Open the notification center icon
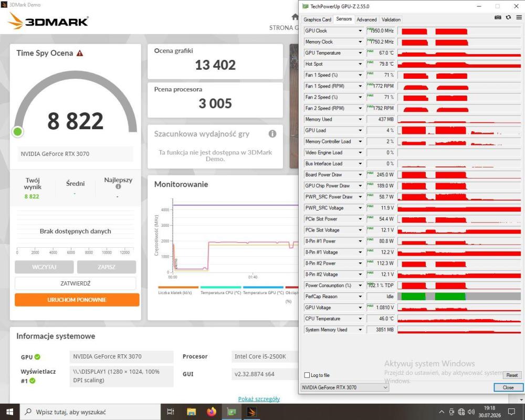 [x=511, y=412]
